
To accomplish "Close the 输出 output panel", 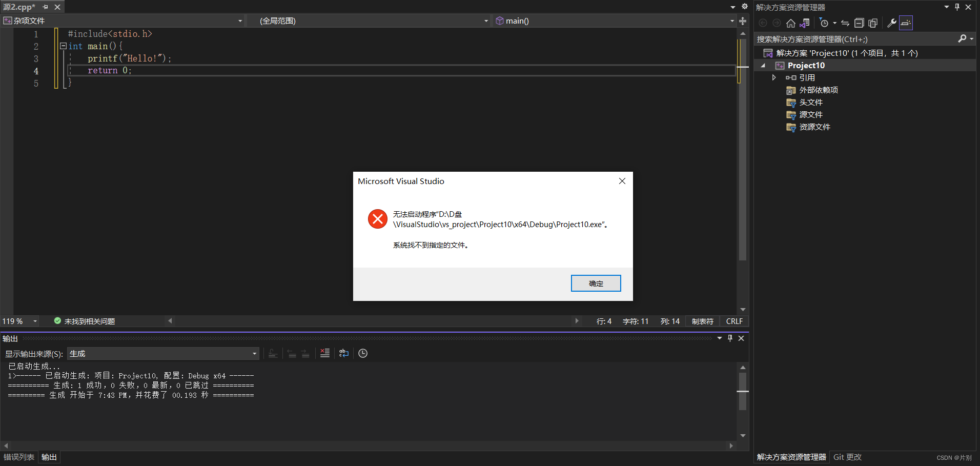I will click(x=741, y=338).
